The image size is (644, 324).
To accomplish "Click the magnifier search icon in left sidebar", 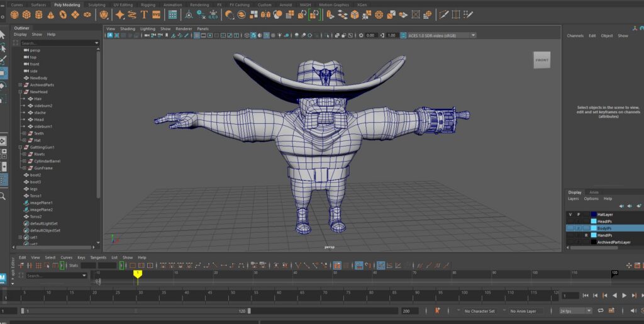I will pos(3,196).
